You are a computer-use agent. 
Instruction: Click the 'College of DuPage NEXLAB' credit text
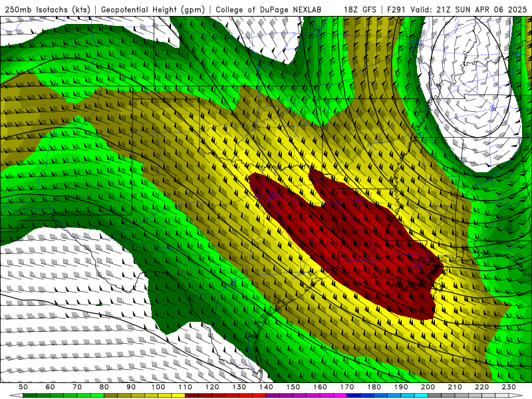pos(269,10)
